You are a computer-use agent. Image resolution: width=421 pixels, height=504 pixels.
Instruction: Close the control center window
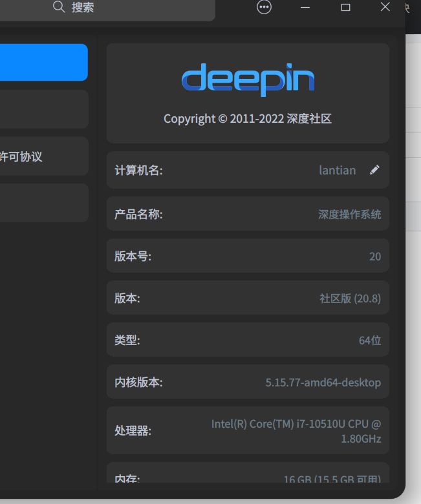pos(385,6)
